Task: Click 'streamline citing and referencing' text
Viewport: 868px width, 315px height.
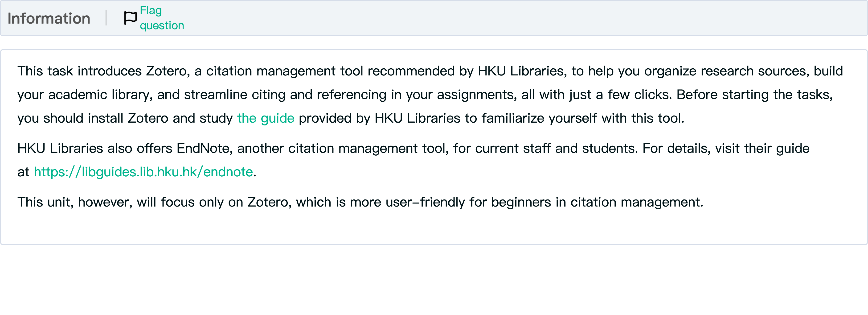Action: [285, 95]
